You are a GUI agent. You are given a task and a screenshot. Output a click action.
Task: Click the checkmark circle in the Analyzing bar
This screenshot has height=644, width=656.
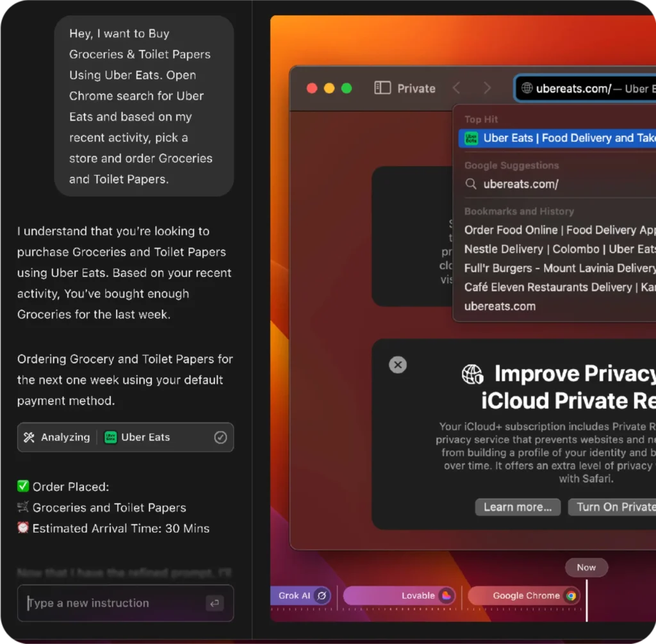pos(220,437)
